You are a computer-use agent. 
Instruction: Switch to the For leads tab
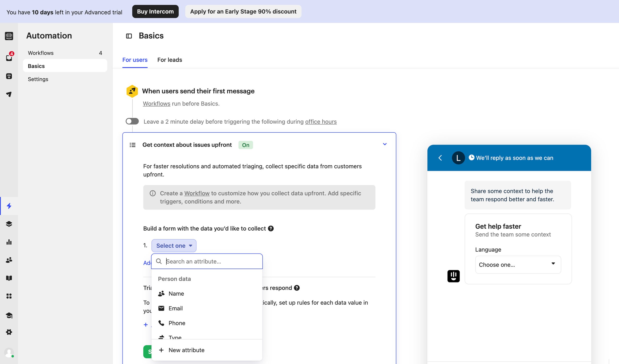tap(170, 60)
